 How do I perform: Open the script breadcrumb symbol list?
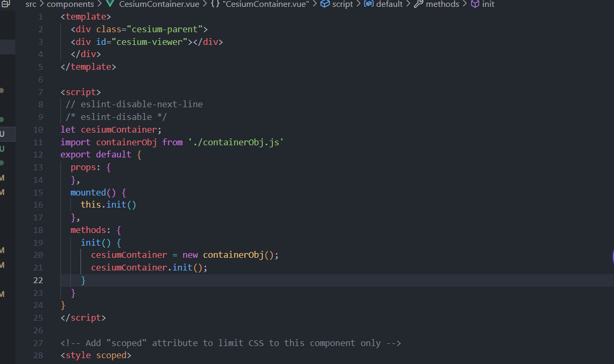click(x=342, y=4)
